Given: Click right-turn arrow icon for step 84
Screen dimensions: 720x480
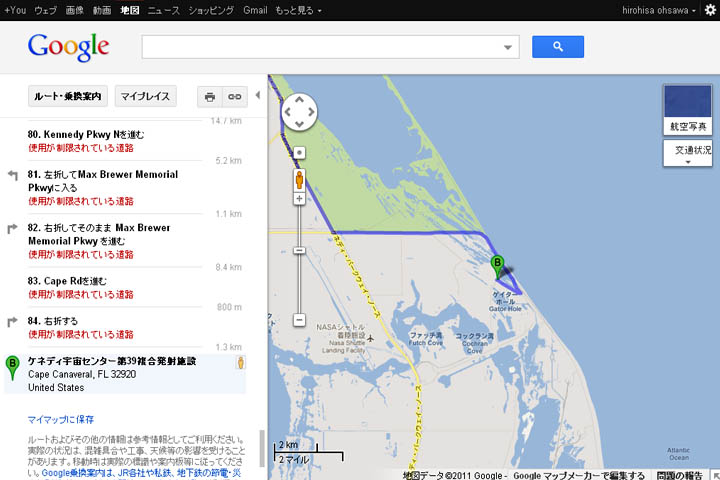Looking at the screenshot, I should 12,322.
